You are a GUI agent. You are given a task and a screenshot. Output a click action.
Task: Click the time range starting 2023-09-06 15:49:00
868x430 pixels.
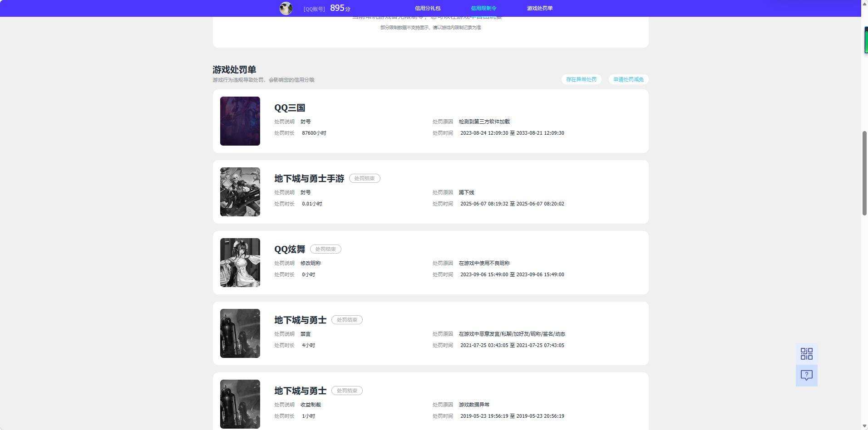tap(512, 274)
